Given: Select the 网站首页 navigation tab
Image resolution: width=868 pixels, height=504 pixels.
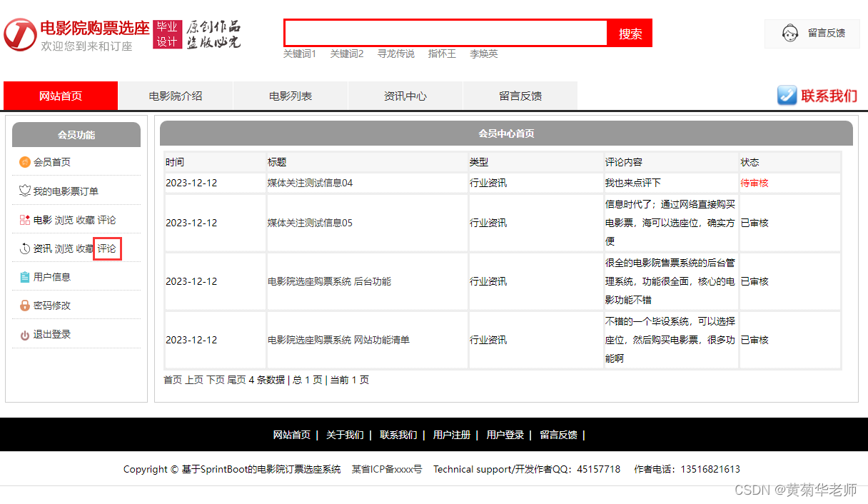Looking at the screenshot, I should pyautogui.click(x=61, y=96).
